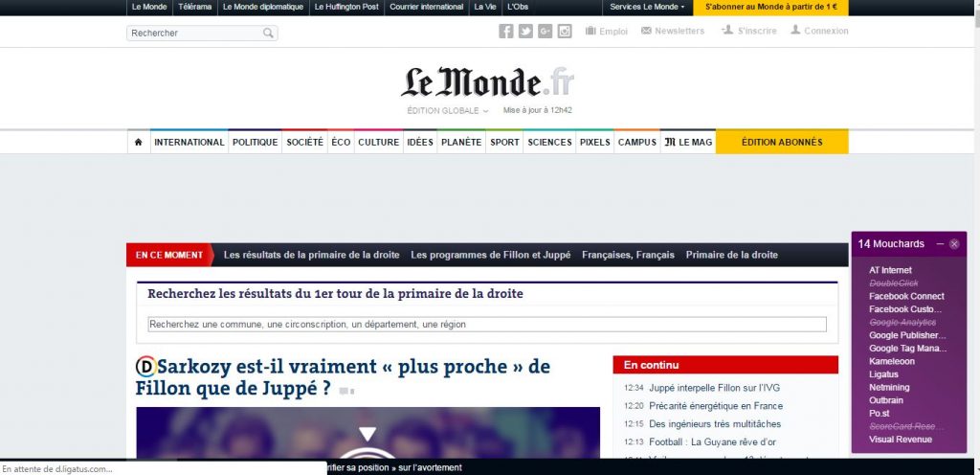This screenshot has height=475, width=980.
Task: Open Le Huffington Post top link
Action: click(x=346, y=7)
